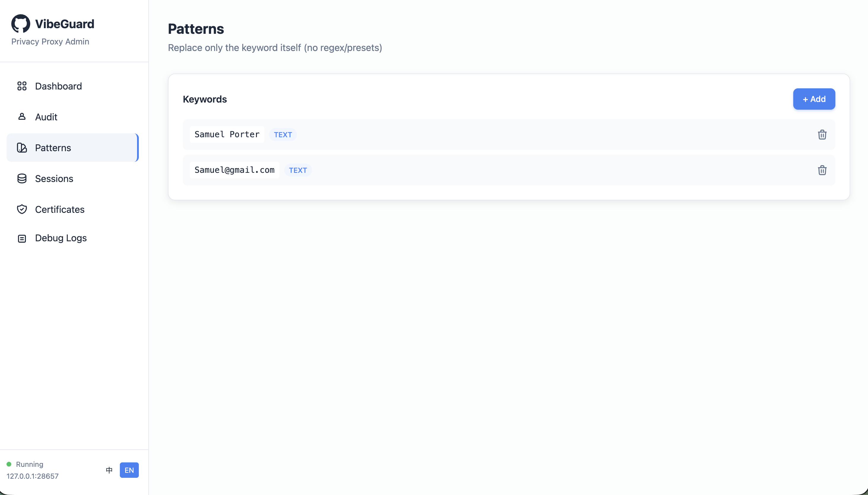Screen dimensions: 868x495
Task: Select the Samuel Porter keyword entry
Action: coord(227,134)
